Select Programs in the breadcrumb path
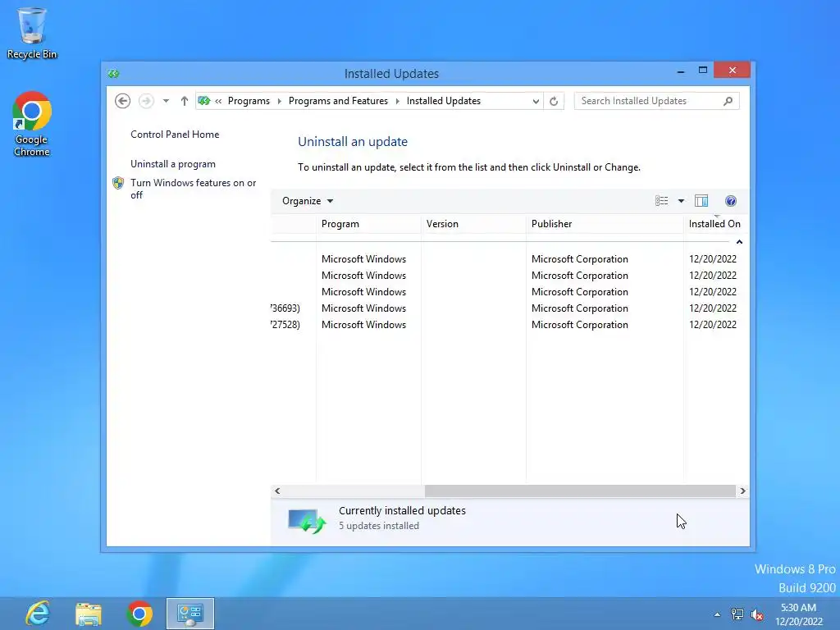The width and height of the screenshot is (840, 630). click(x=249, y=101)
